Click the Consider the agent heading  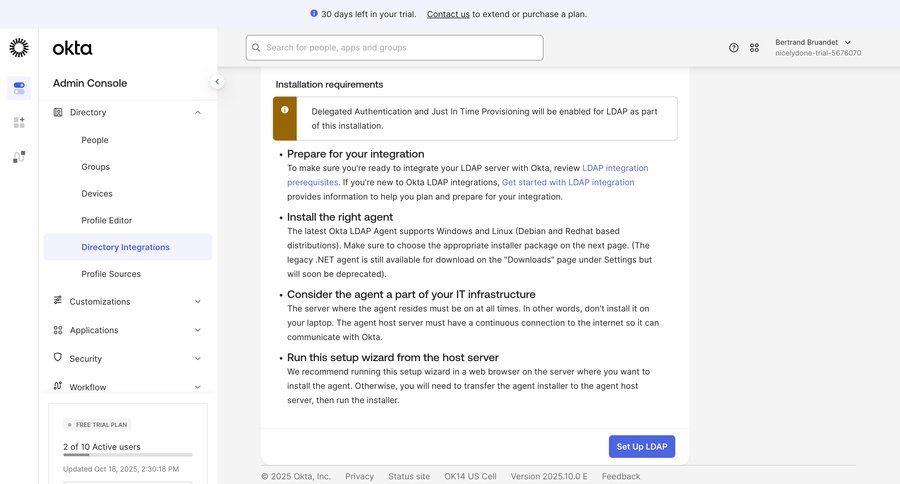[x=411, y=294]
